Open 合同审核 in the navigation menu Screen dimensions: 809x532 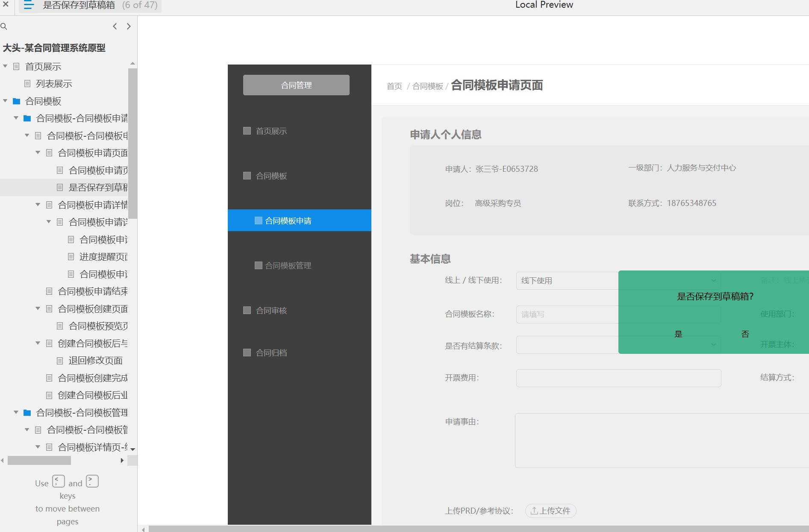point(271,311)
